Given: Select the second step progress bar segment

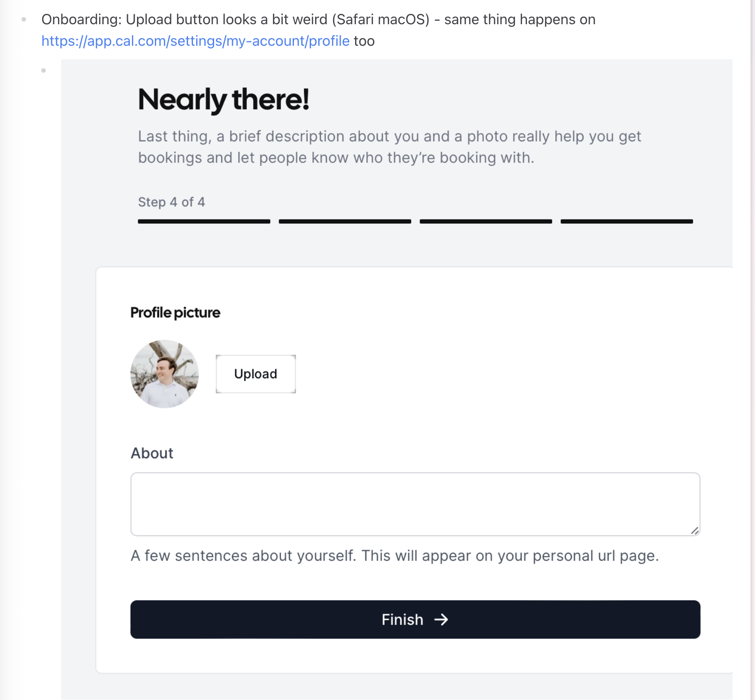Looking at the screenshot, I should [344, 221].
